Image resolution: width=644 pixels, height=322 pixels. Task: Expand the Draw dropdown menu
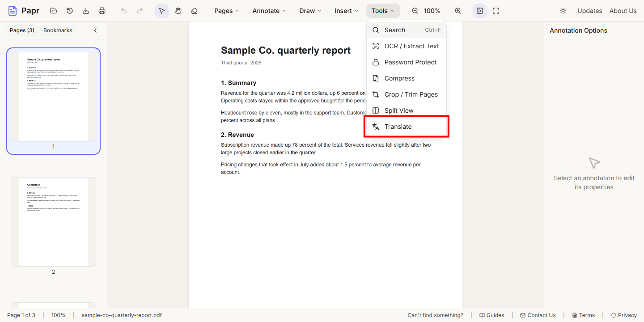[310, 11]
